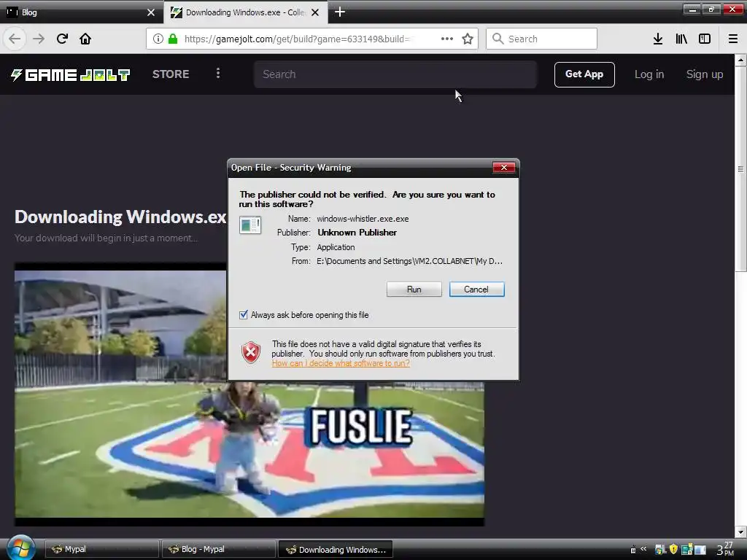Click the yellow security shield tray icon
747x560 pixels.
pyautogui.click(x=673, y=550)
